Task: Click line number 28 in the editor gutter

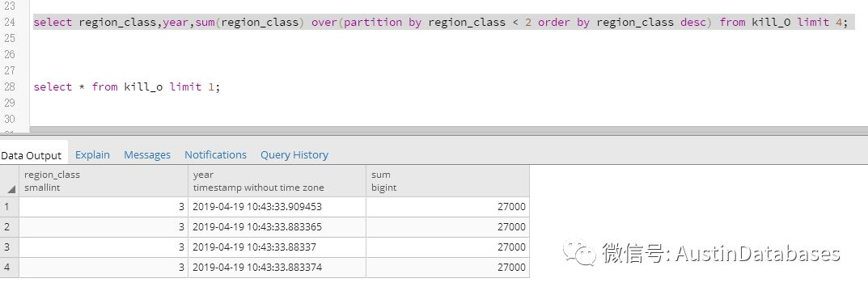Action: 10,86
